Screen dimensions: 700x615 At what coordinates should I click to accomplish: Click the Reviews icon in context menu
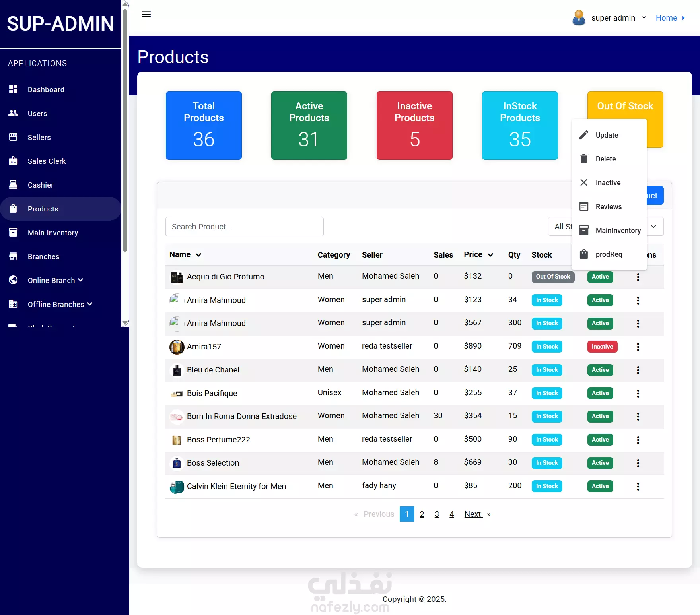pos(584,206)
